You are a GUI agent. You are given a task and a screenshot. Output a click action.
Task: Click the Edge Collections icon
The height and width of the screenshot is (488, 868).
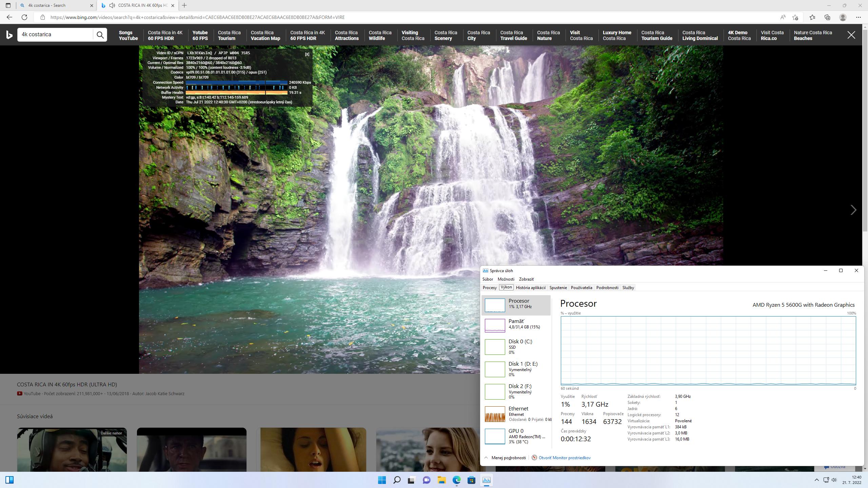[x=827, y=17]
